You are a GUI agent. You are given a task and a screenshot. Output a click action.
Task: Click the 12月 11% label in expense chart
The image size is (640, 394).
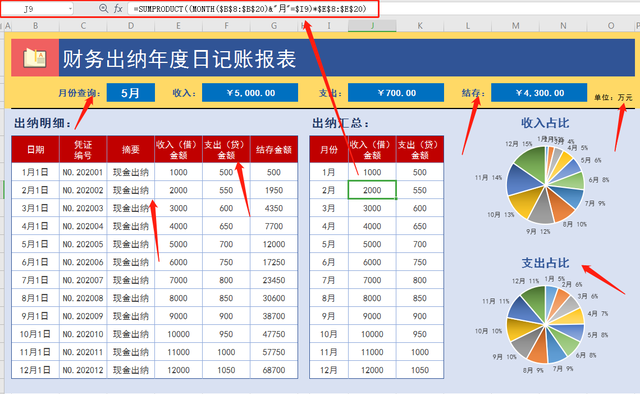526,281
